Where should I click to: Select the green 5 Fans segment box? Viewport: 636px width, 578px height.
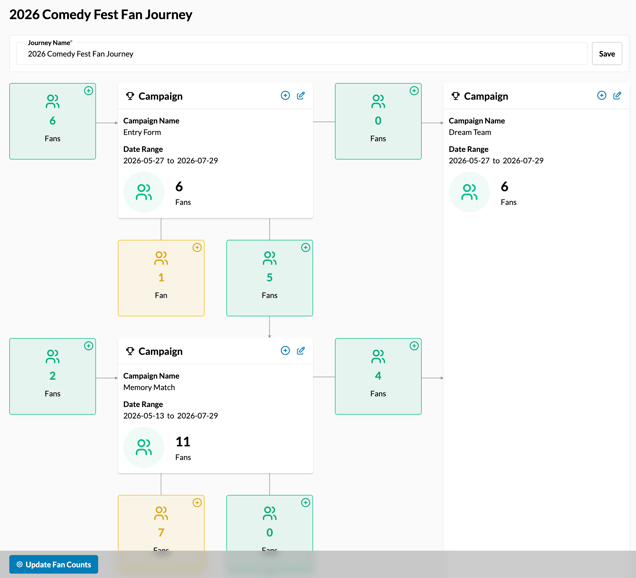(269, 278)
